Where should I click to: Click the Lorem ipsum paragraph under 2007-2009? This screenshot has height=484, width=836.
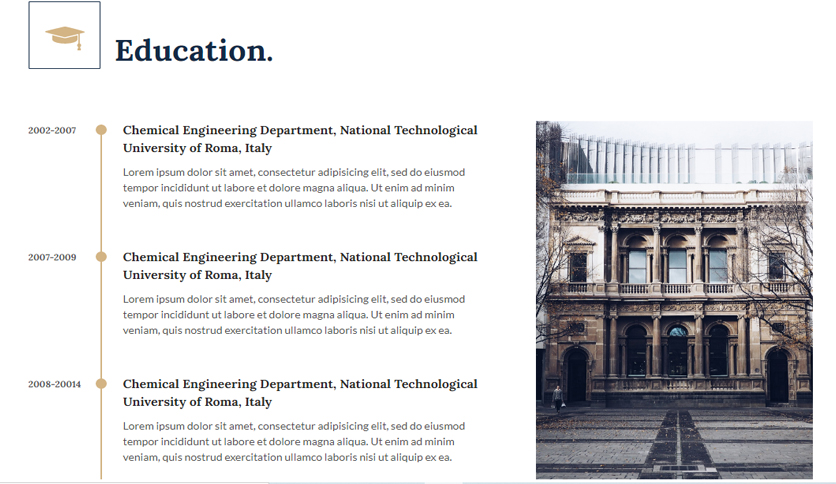coord(294,314)
